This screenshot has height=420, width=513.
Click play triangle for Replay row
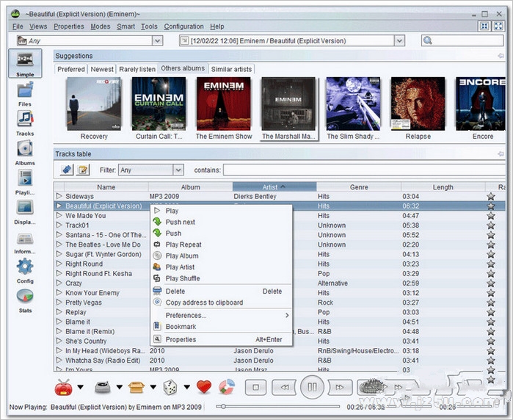59,312
